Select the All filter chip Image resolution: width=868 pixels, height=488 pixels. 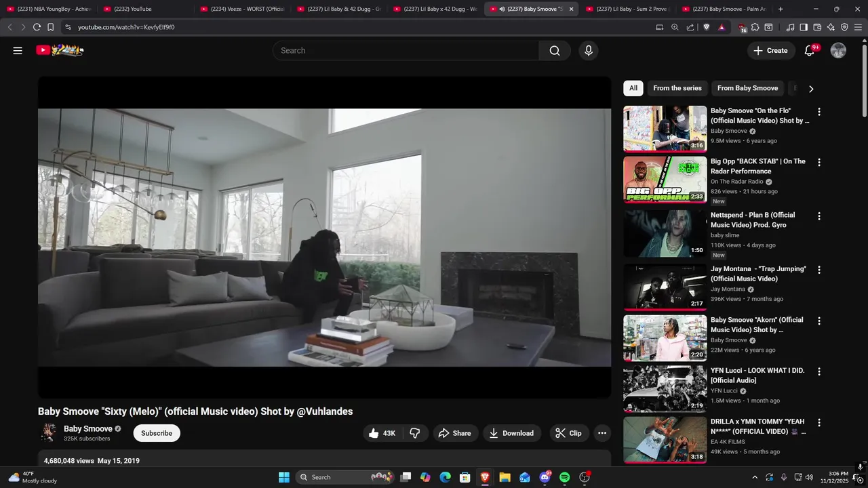point(633,88)
